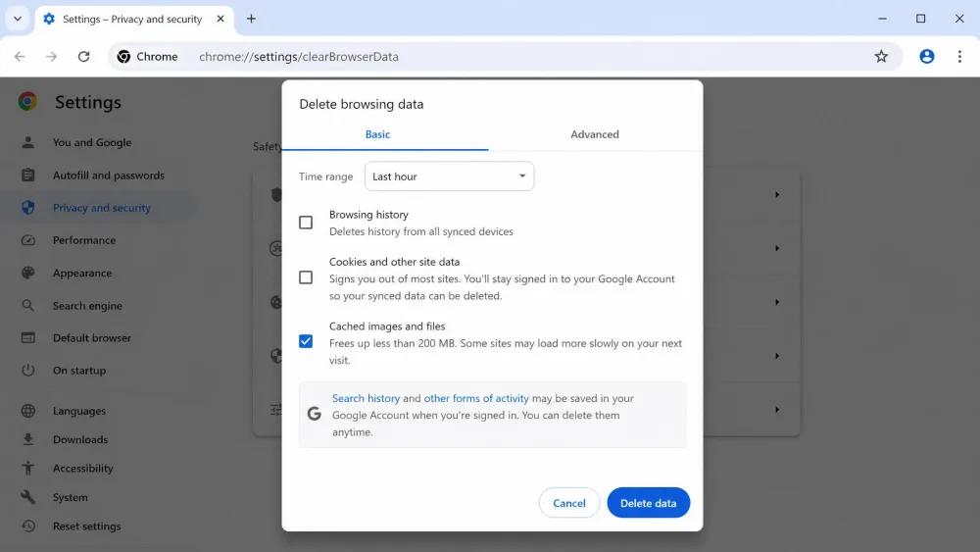Screen dimensions: 980x552
Task: Click the Browsing history label text
Action: (368, 215)
